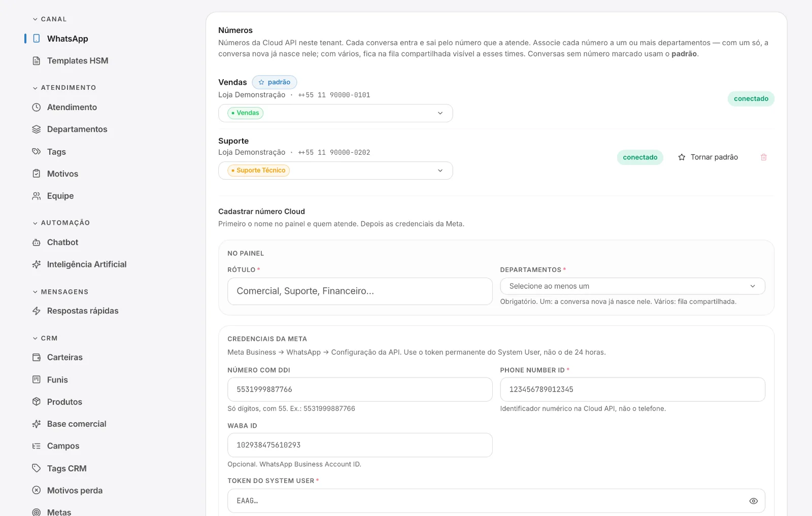Click the Atendimento clock icon
The height and width of the screenshot is (516, 812).
pyautogui.click(x=37, y=107)
